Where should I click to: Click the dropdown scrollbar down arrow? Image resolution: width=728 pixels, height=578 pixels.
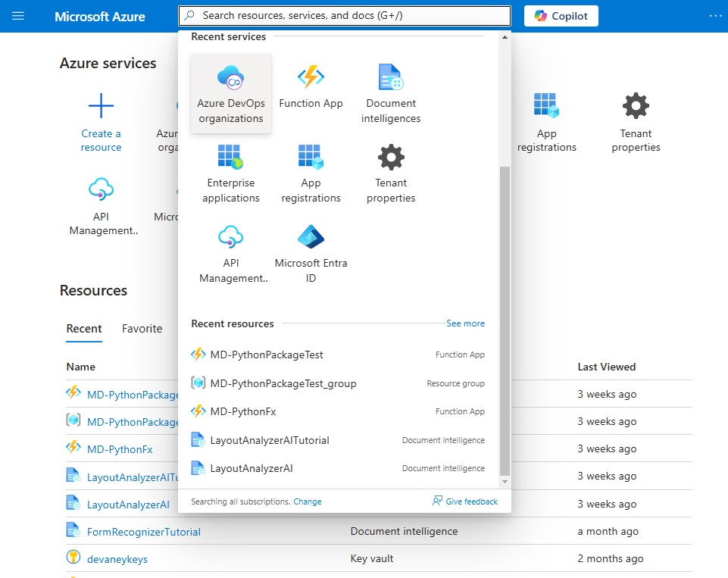point(505,482)
